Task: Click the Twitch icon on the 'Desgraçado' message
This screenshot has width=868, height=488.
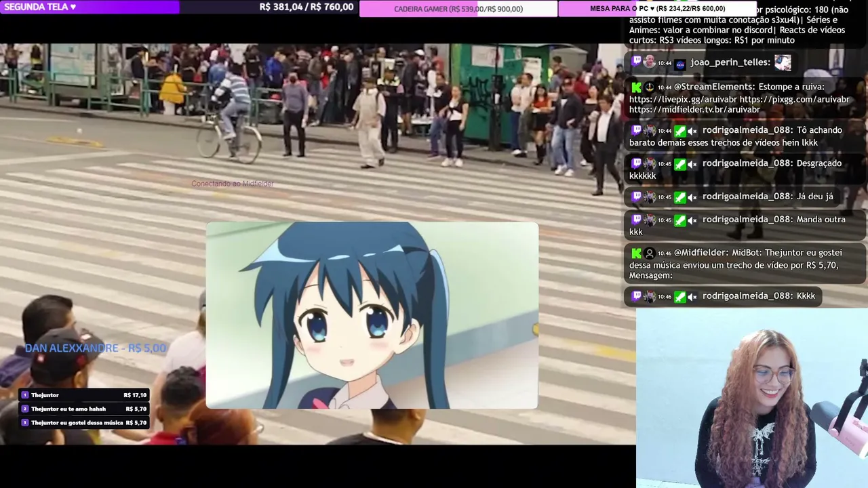Action: click(x=636, y=163)
